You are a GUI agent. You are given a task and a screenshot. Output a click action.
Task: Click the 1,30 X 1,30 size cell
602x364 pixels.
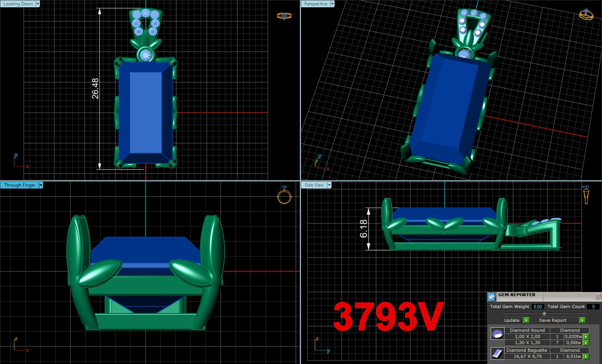click(527, 343)
